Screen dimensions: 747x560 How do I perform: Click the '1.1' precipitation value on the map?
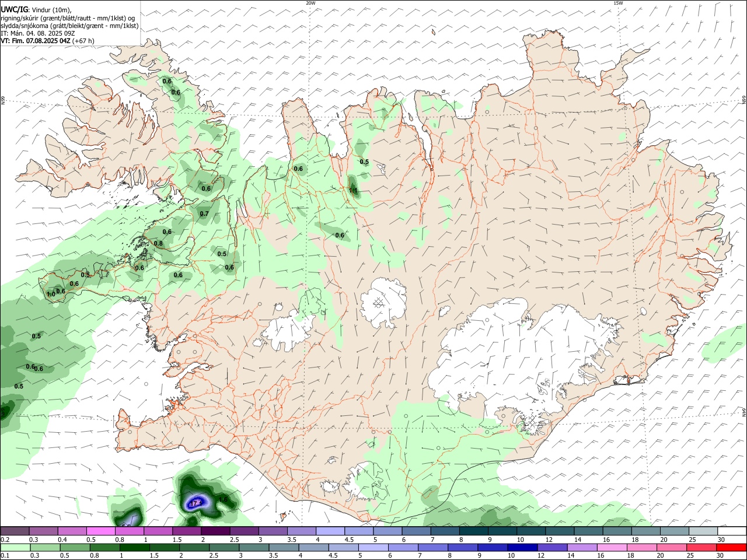pos(353,191)
